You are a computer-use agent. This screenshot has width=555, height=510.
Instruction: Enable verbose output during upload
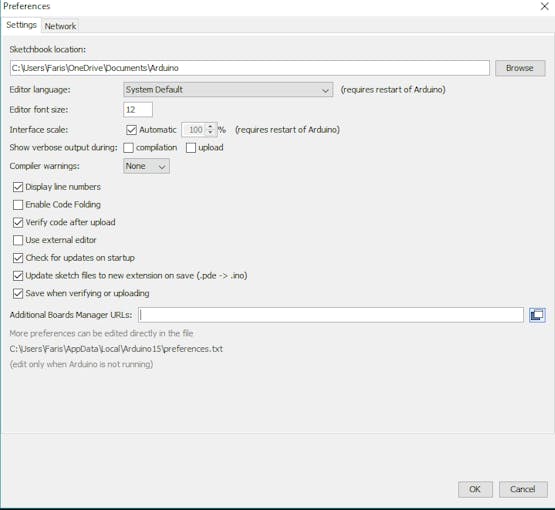191,148
